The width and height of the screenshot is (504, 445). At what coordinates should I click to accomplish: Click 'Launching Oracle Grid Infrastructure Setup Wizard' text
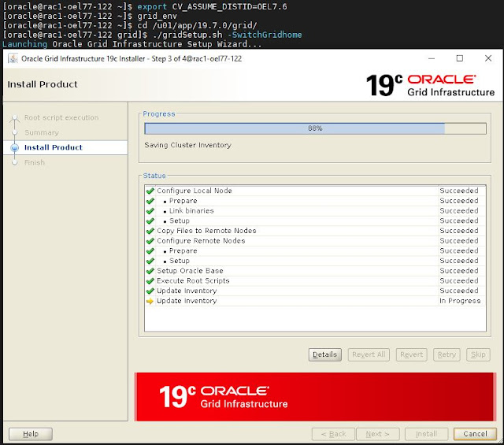coord(132,44)
